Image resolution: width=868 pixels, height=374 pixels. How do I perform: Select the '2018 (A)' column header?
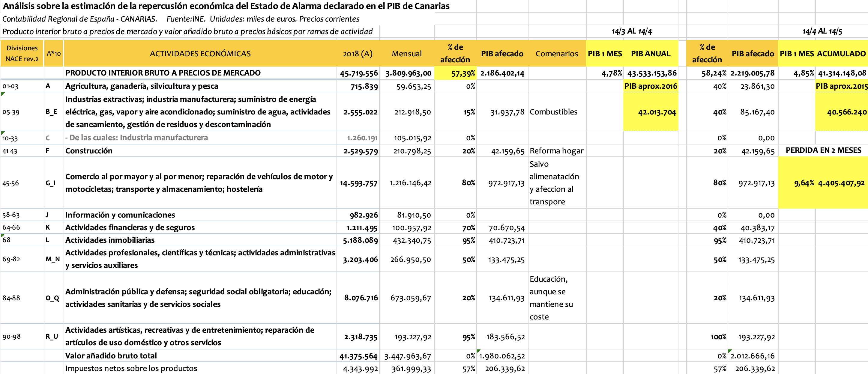click(358, 54)
